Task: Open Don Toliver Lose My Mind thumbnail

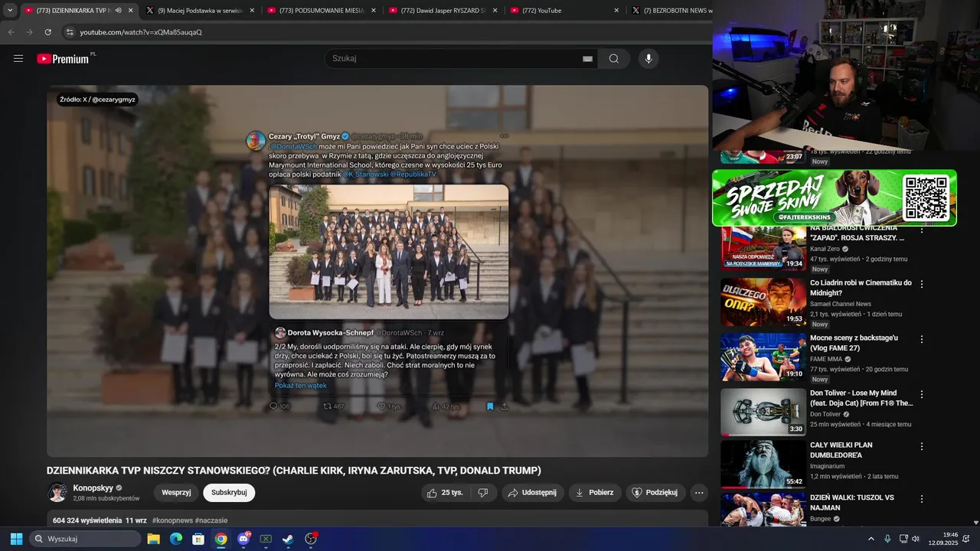Action: (763, 412)
